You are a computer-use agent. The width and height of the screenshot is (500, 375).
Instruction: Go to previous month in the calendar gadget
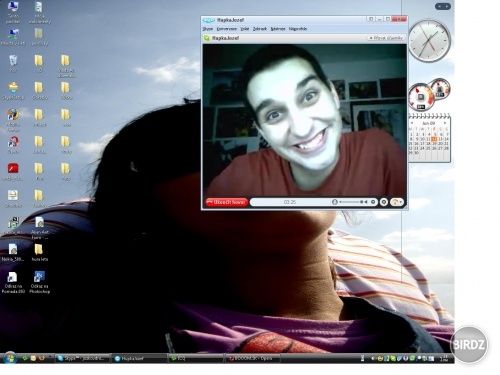pyautogui.click(x=412, y=123)
